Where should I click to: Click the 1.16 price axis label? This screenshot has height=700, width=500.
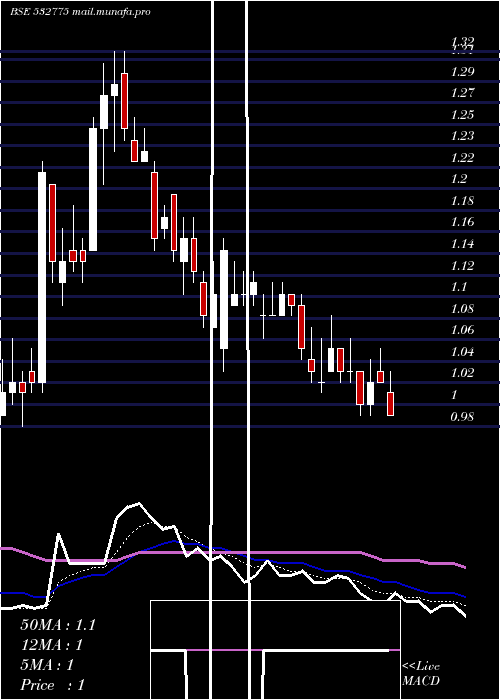click(462, 222)
